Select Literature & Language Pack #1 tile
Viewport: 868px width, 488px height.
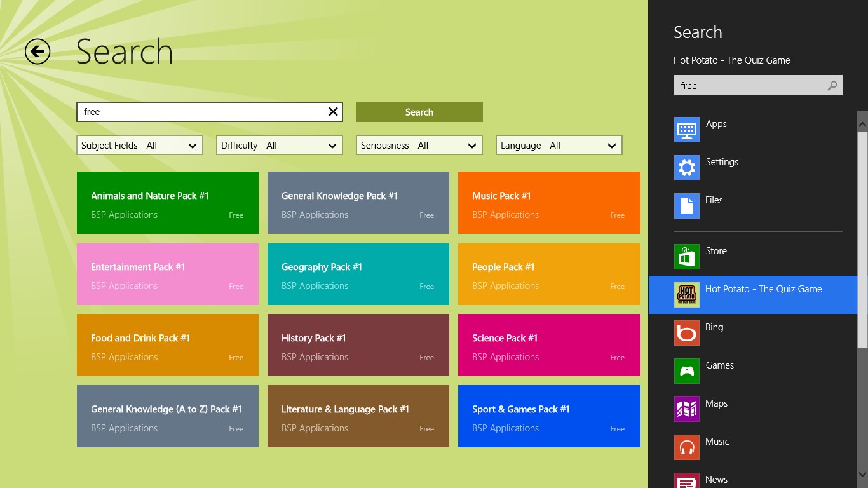point(358,416)
